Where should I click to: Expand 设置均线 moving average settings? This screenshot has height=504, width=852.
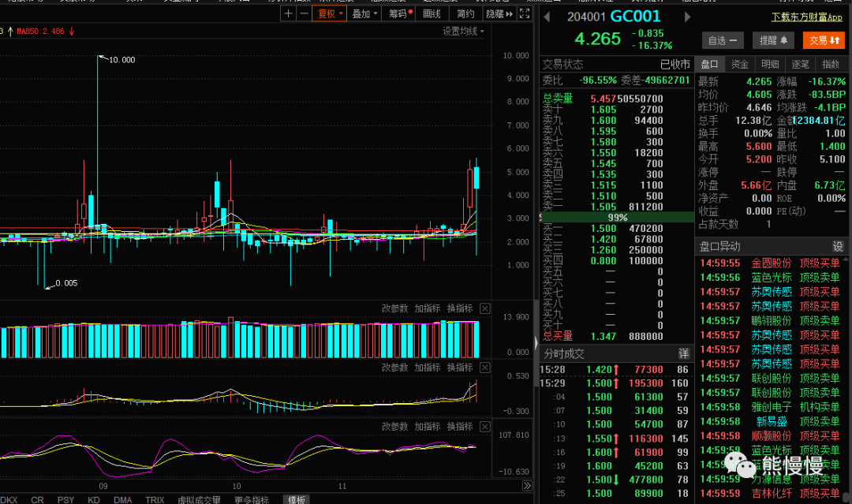pyautogui.click(x=463, y=32)
